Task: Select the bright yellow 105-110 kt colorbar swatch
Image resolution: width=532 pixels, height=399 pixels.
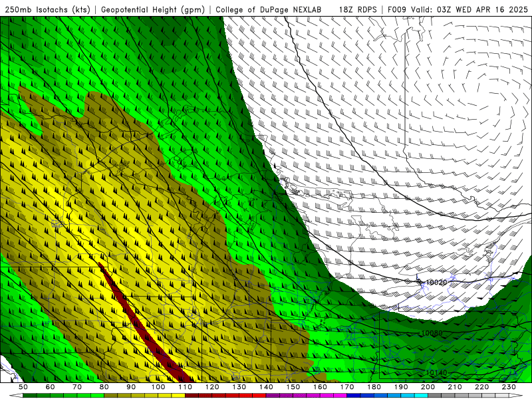Action: click(x=178, y=396)
